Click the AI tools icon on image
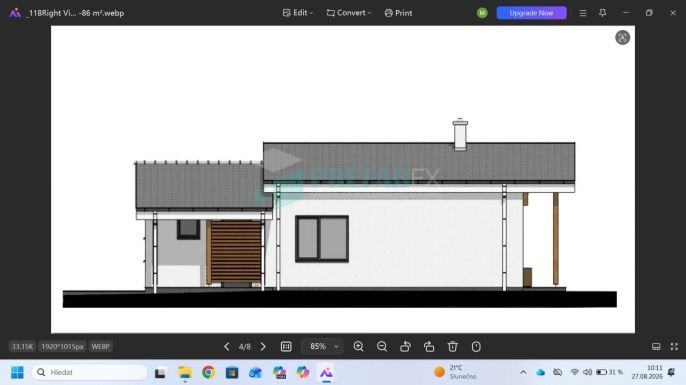The height and width of the screenshot is (385, 686). pyautogui.click(x=622, y=38)
